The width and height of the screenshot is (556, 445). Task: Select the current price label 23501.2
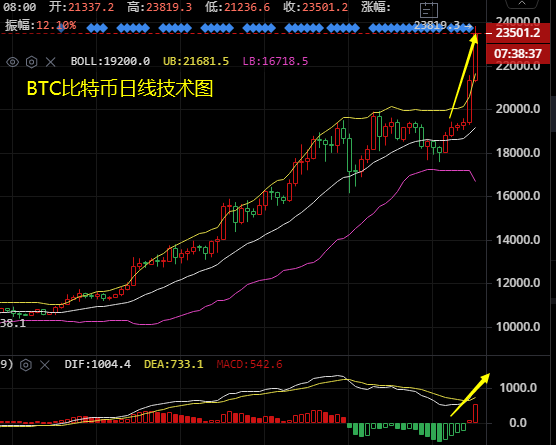coord(518,33)
